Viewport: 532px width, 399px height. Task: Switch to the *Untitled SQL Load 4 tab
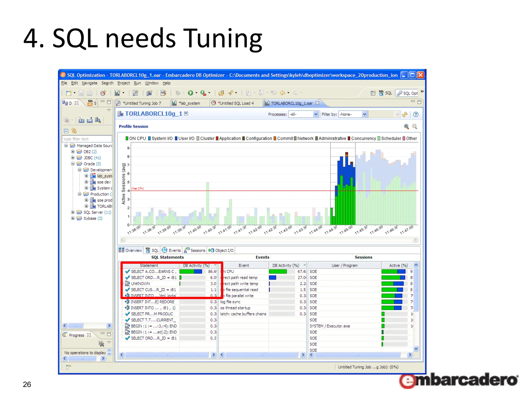pos(236,103)
